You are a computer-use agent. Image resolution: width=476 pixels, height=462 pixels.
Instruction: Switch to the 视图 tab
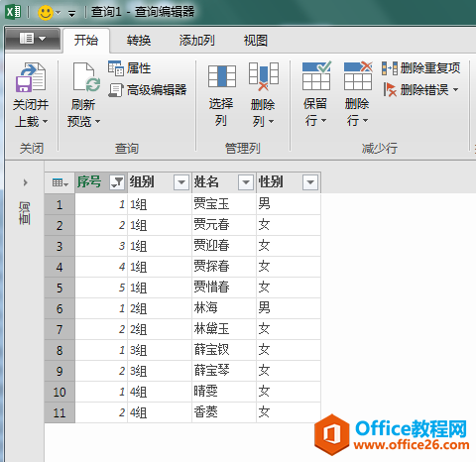256,41
